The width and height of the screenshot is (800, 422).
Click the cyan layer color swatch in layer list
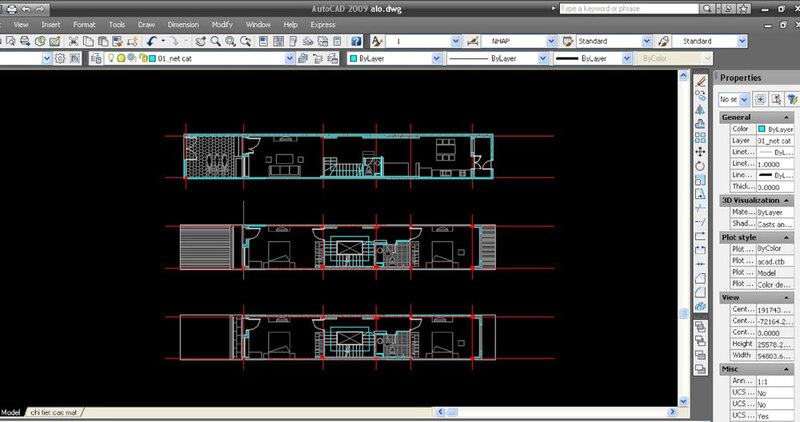152,59
